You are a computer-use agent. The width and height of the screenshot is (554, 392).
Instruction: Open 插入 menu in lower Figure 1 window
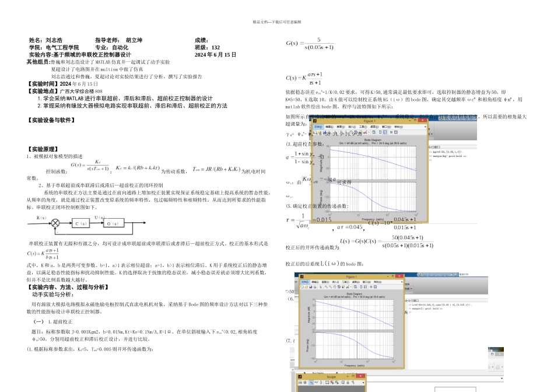coord(336,282)
